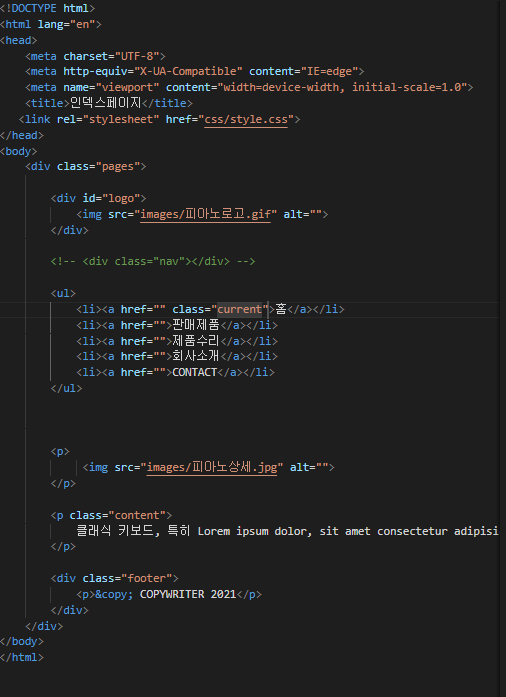Click the CONTACT list item text
The image size is (506, 697).
click(194, 372)
